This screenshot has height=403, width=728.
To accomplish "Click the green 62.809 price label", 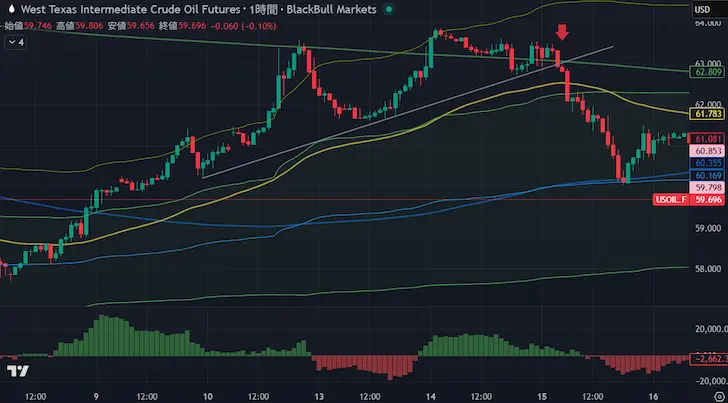I will point(707,72).
